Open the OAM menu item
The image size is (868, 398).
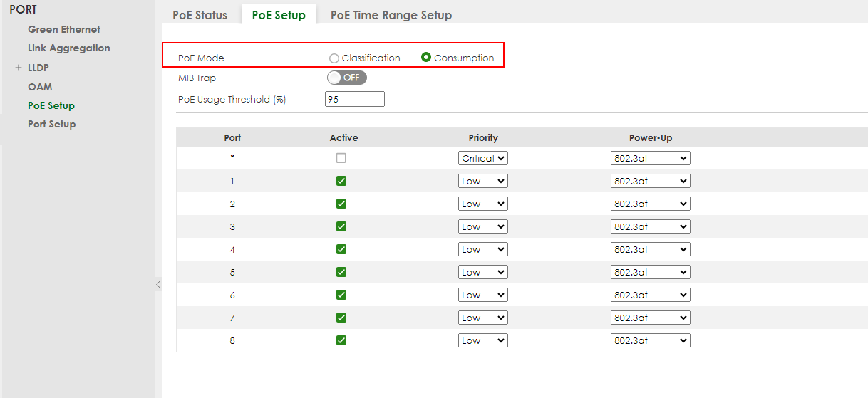point(40,87)
